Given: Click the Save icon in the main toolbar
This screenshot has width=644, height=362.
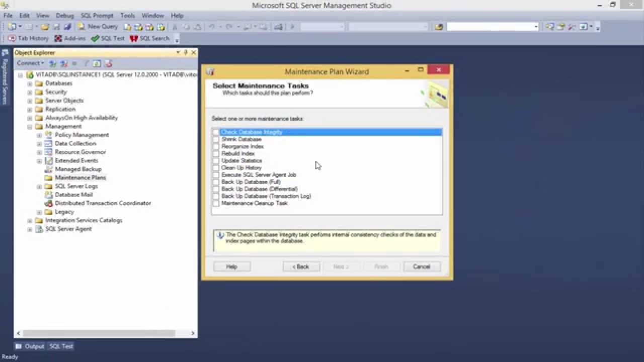Looking at the screenshot, I should (56, 27).
